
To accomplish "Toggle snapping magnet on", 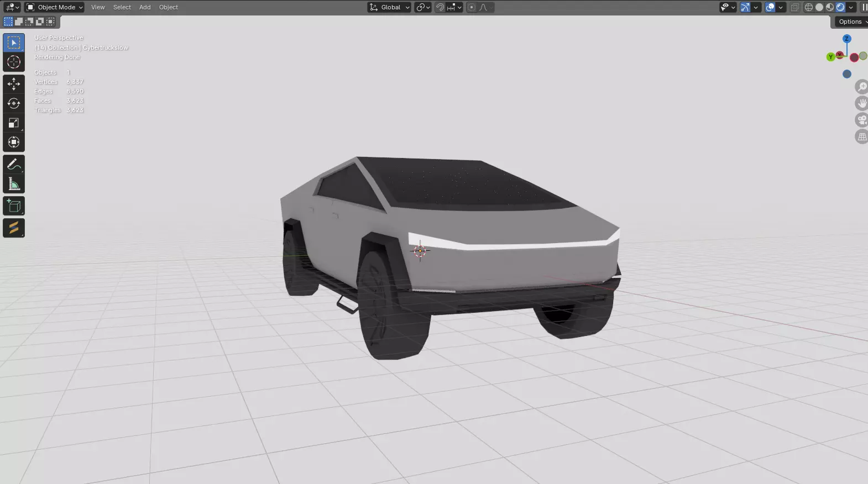I will pyautogui.click(x=440, y=7).
